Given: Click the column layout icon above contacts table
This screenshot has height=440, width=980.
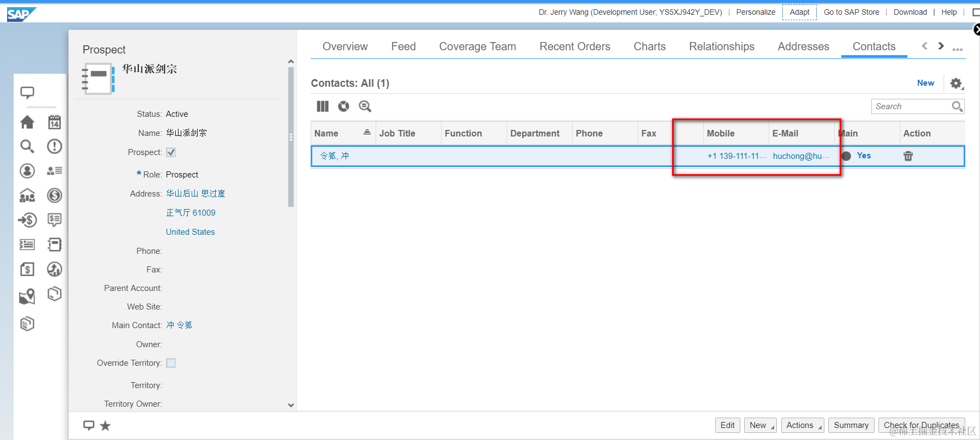Looking at the screenshot, I should [323, 106].
